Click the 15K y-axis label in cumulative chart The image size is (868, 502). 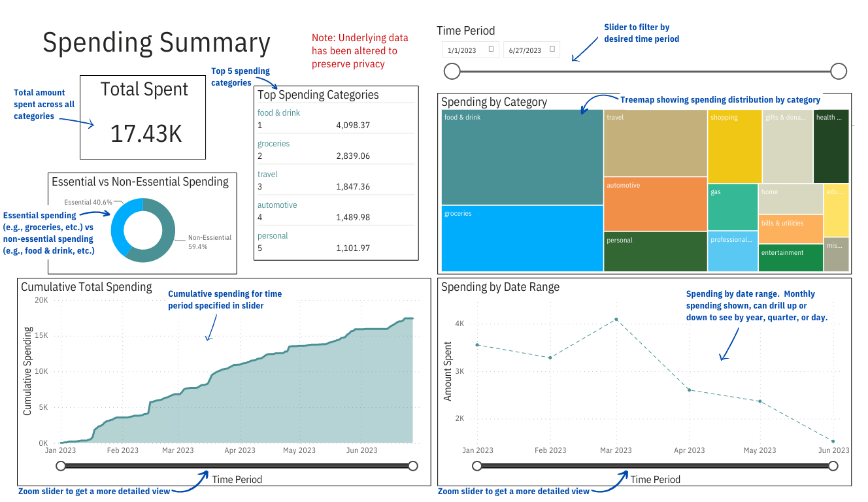41,335
